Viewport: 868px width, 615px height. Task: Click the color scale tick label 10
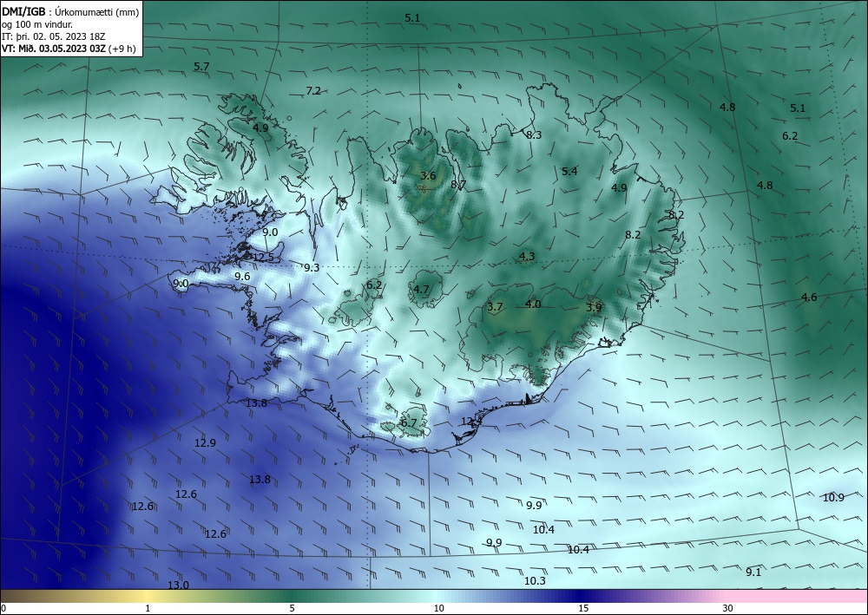point(438,609)
